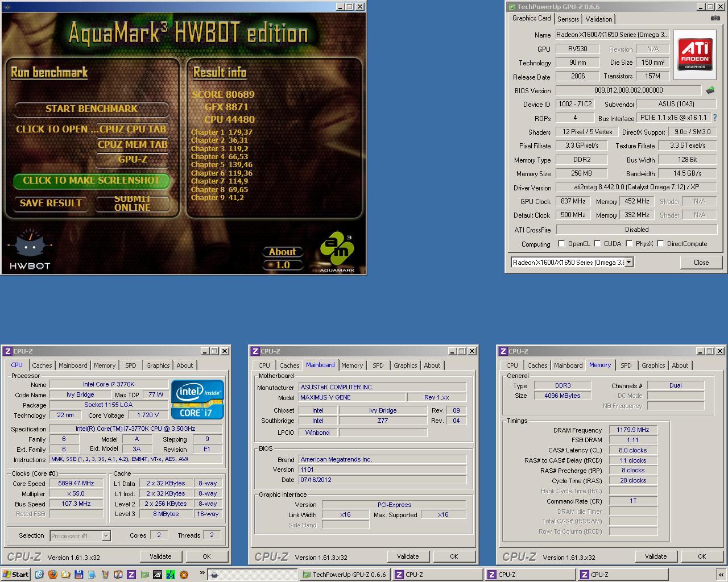This screenshot has height=582, width=728.
Task: Click the DRAM Frequency 1179.9 MHz field
Action: click(632, 430)
